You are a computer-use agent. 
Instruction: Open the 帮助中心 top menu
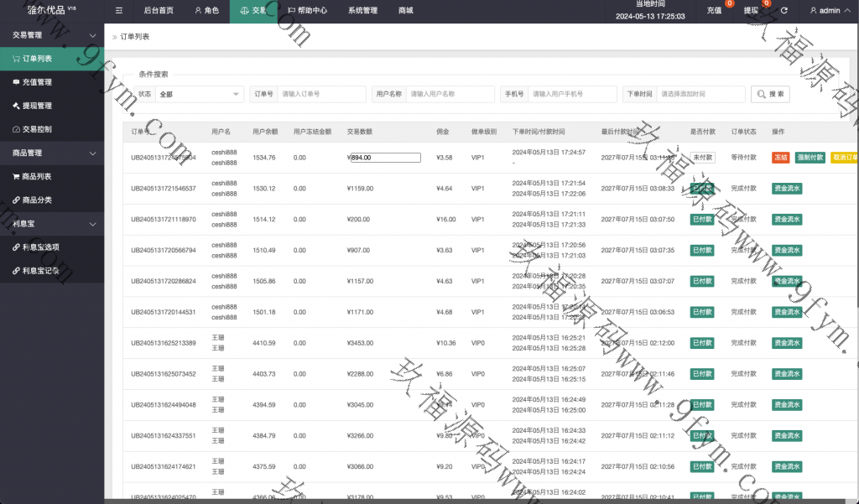(x=307, y=11)
